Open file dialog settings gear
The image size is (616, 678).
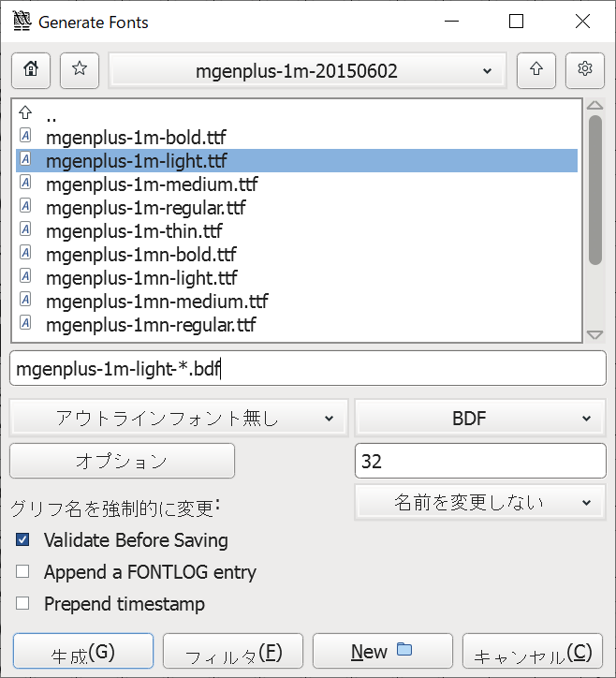585,70
